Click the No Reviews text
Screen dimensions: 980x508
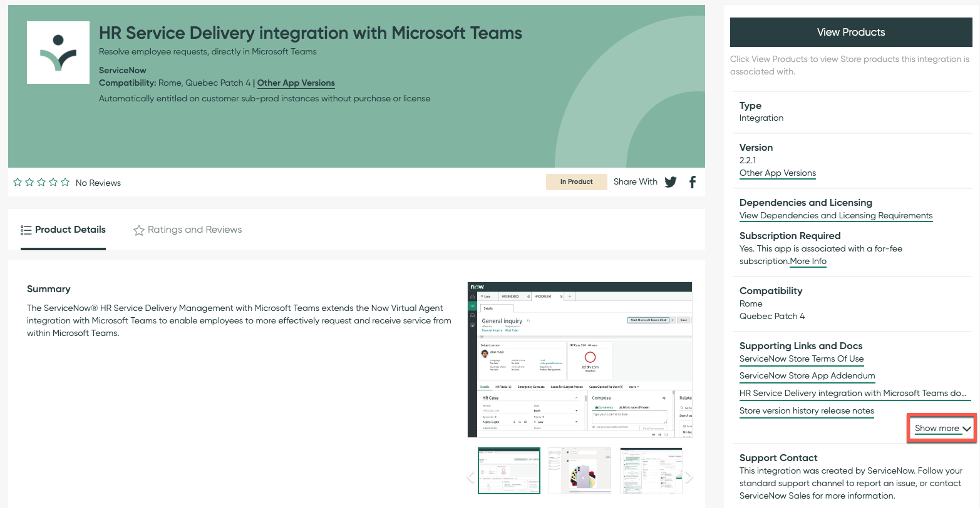tap(98, 183)
